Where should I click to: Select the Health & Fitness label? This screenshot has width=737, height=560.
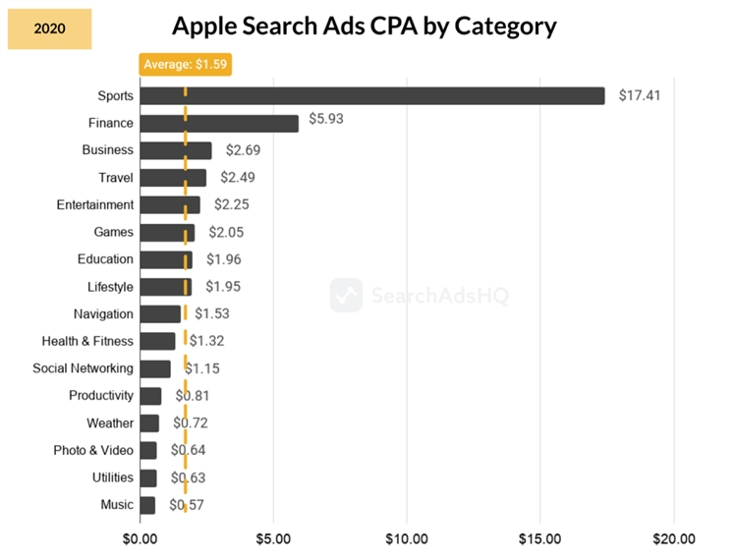click(87, 341)
